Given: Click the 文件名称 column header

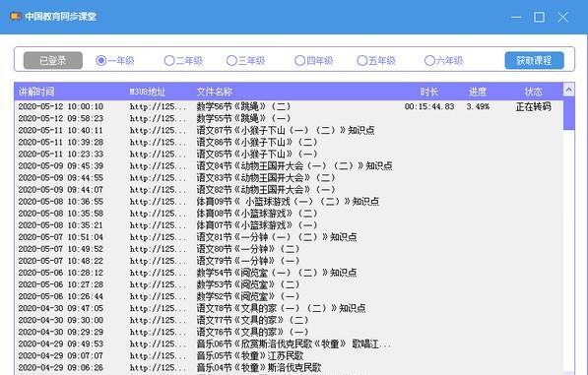Looking at the screenshot, I should click(x=215, y=92).
